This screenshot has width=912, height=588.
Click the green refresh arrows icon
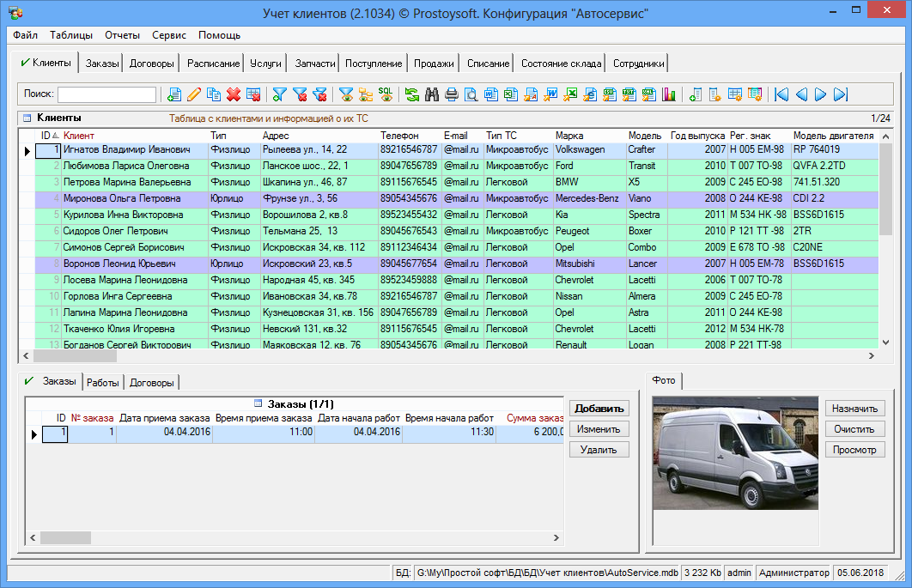pos(412,94)
